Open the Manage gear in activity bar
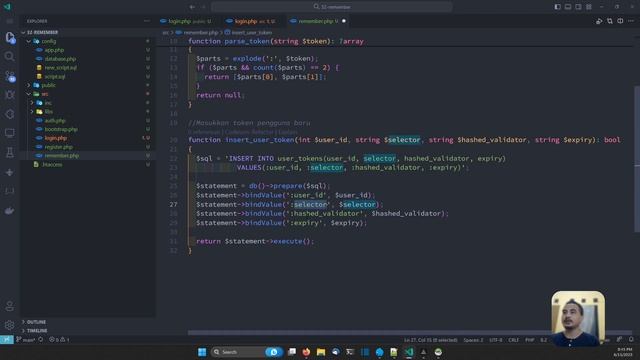 9,325
